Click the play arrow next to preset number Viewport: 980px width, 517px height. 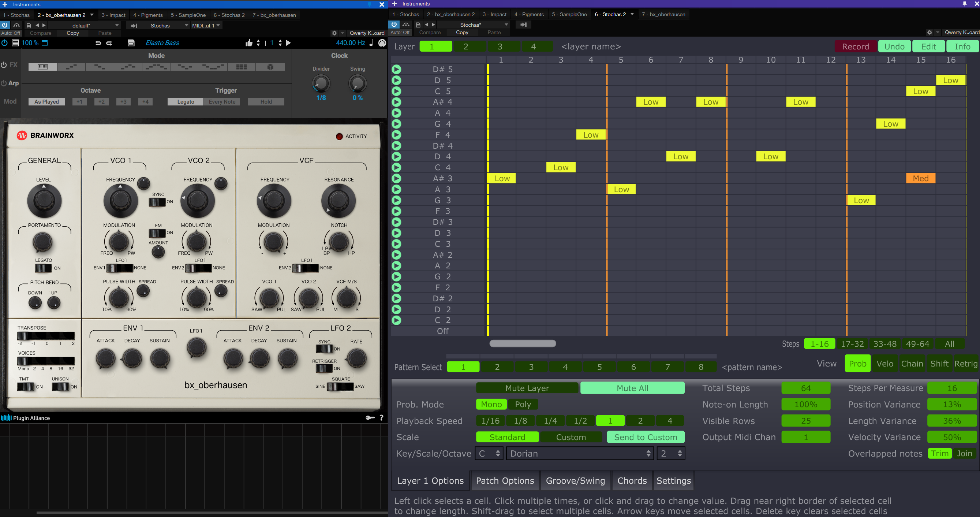point(288,42)
